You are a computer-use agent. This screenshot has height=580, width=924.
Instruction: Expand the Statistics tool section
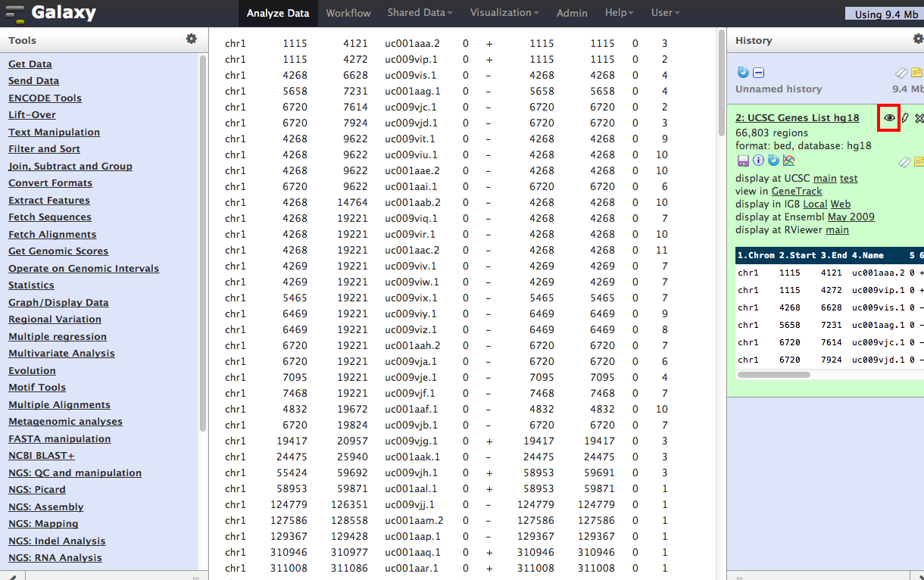pyautogui.click(x=31, y=285)
